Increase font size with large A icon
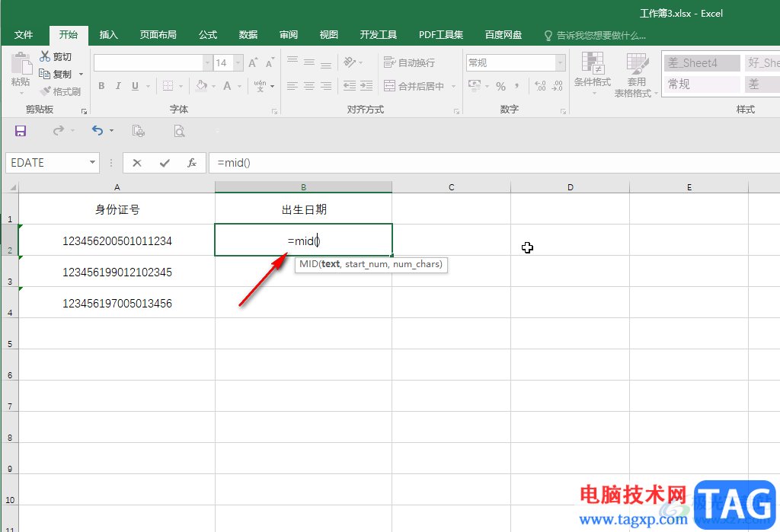The height and width of the screenshot is (532, 780). pyautogui.click(x=253, y=62)
